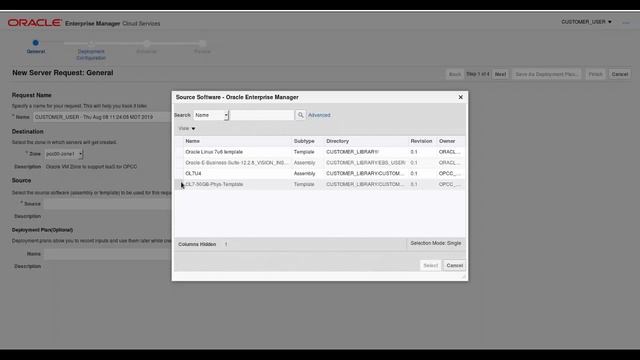Sort by the Subtype column header
The height and width of the screenshot is (360, 640).
[304, 141]
